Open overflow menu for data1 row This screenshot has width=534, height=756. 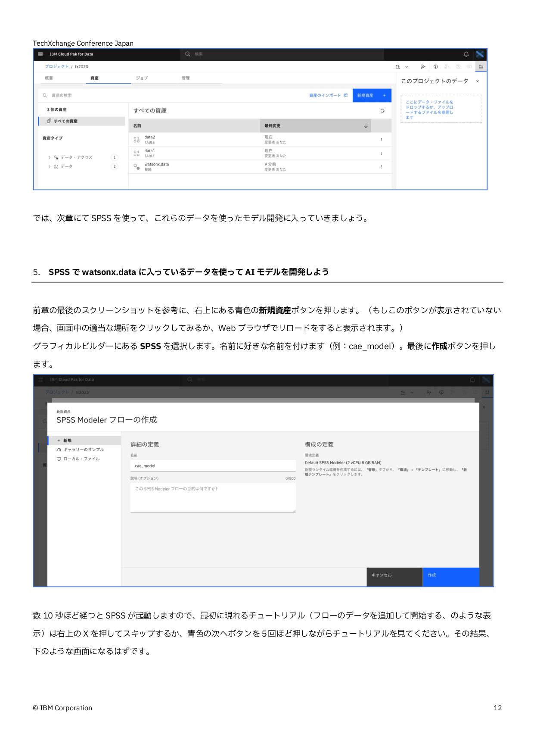click(x=381, y=153)
